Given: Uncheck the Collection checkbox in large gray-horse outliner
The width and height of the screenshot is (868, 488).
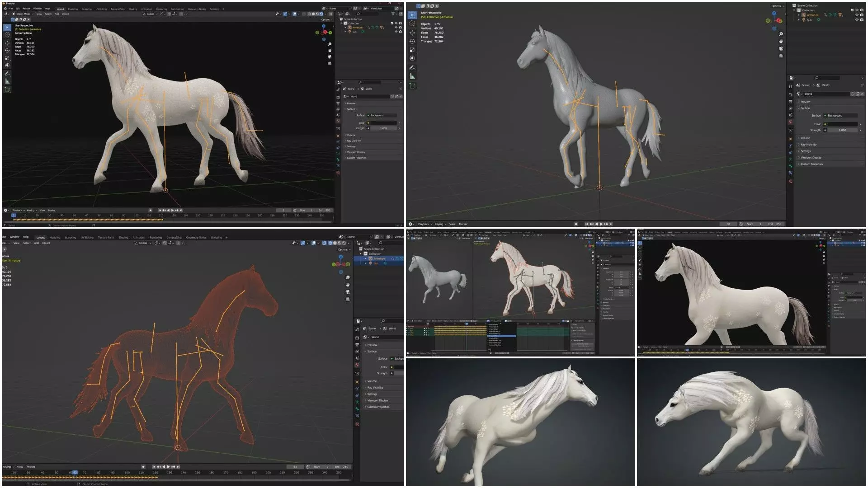Looking at the screenshot, I should tap(852, 10).
